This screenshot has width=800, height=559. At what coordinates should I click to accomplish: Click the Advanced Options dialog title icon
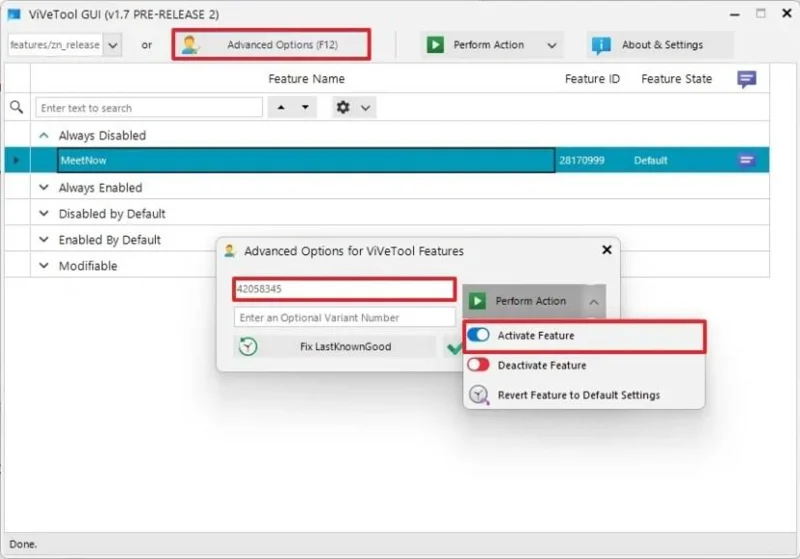pos(230,250)
